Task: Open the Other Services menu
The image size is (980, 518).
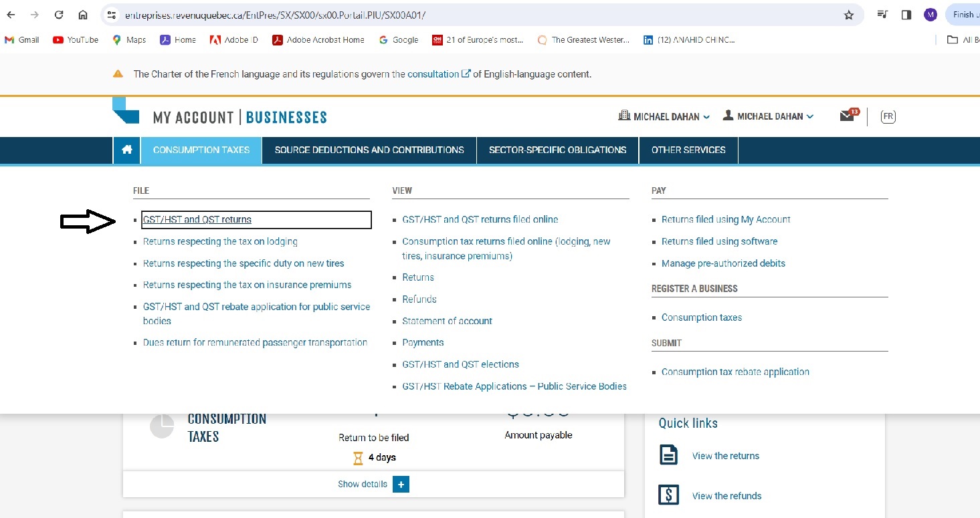Action: point(688,150)
